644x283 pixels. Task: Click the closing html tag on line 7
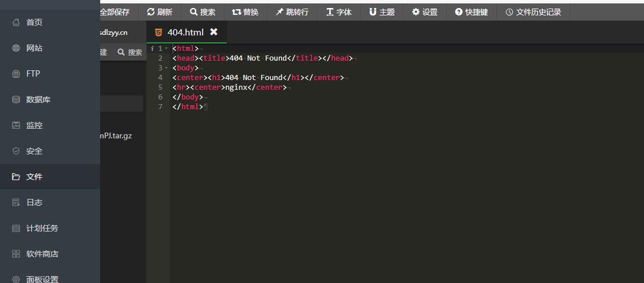[188, 107]
